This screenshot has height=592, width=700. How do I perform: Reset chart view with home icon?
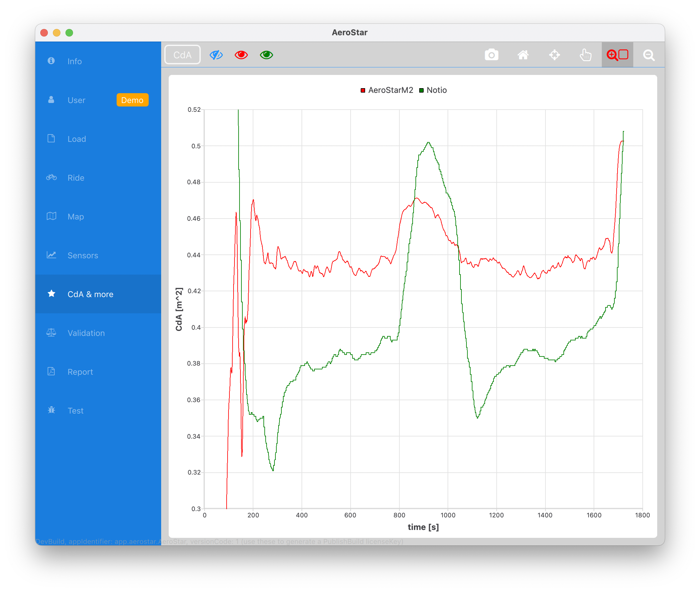[x=523, y=55]
